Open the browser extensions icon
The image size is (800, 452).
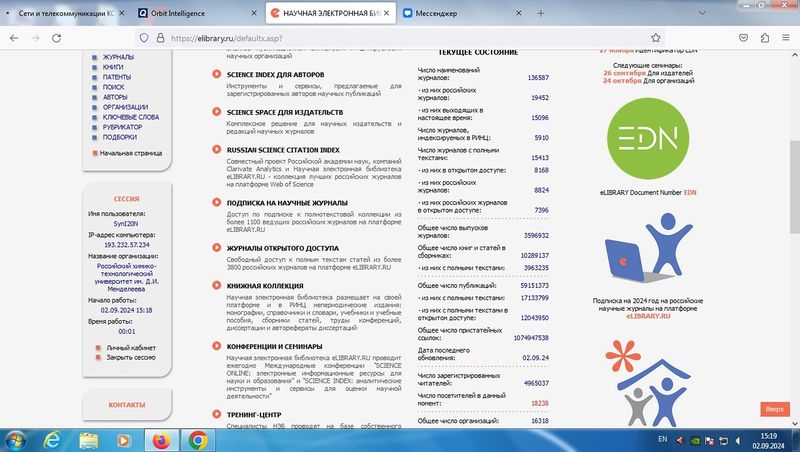[765, 38]
